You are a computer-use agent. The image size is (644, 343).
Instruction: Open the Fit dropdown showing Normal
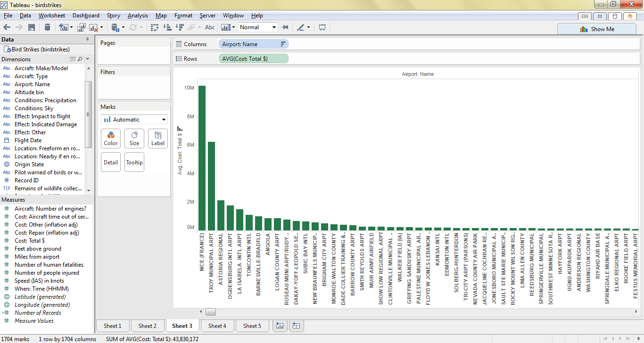point(258,27)
